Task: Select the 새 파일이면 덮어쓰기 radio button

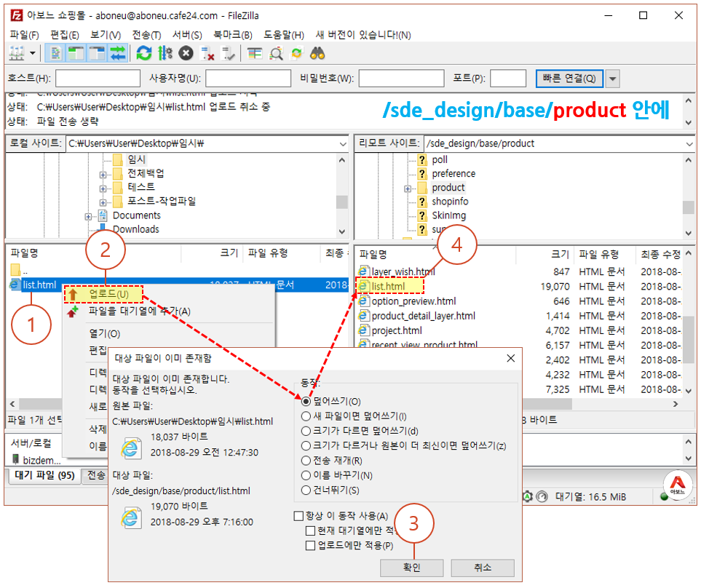Action: (x=306, y=416)
